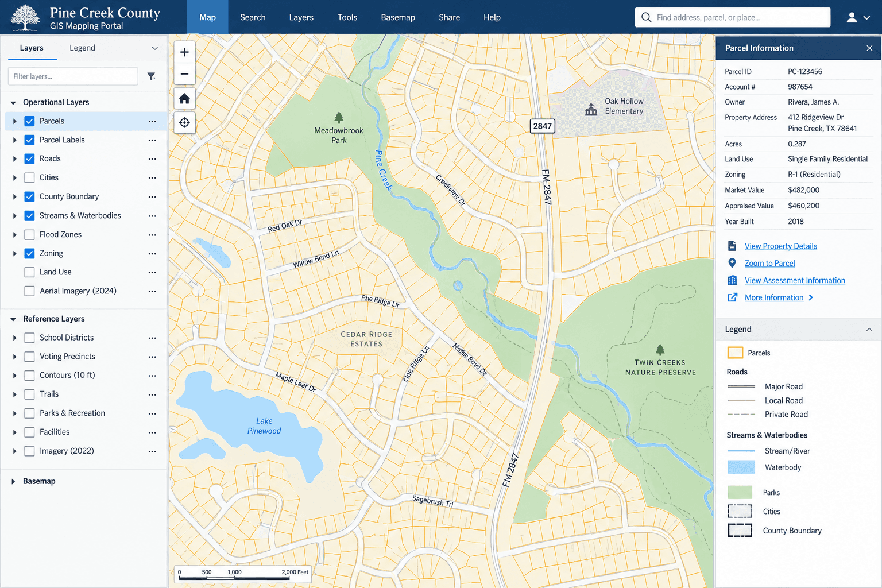
Task: Open options menu for Parcels layer
Action: pyautogui.click(x=152, y=121)
